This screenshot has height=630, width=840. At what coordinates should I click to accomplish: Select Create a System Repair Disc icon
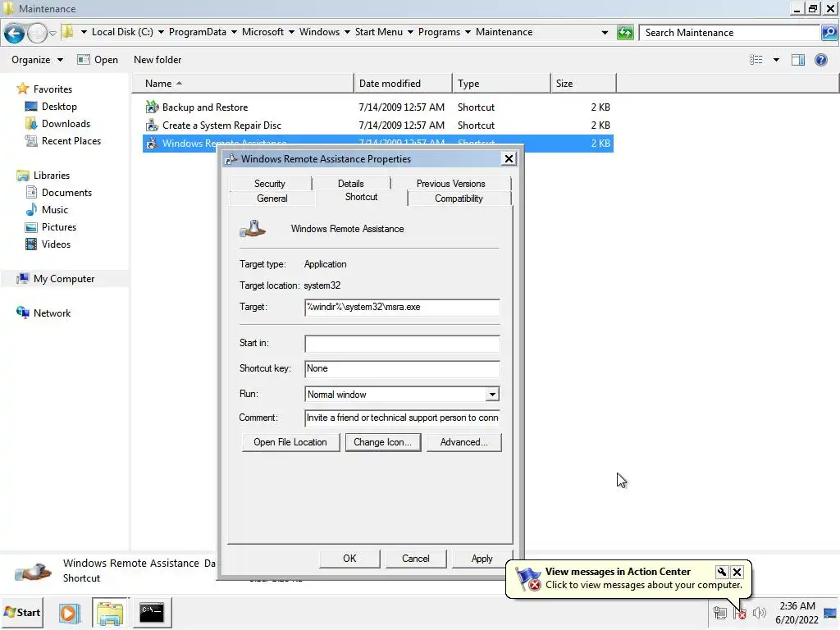[x=152, y=126]
